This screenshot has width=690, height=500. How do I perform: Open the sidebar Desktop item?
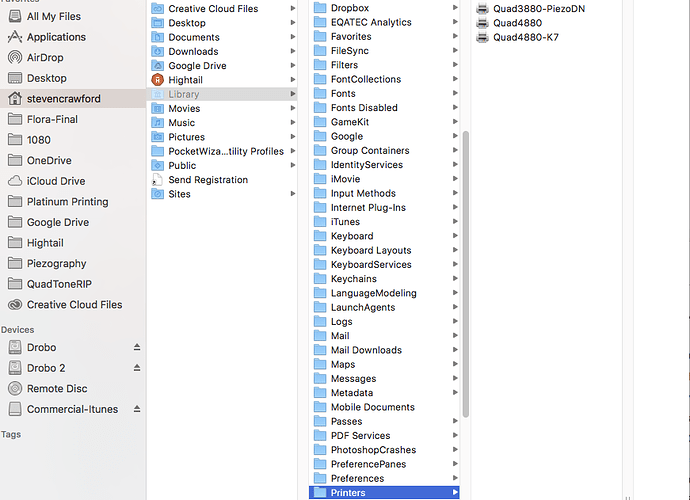(x=47, y=78)
